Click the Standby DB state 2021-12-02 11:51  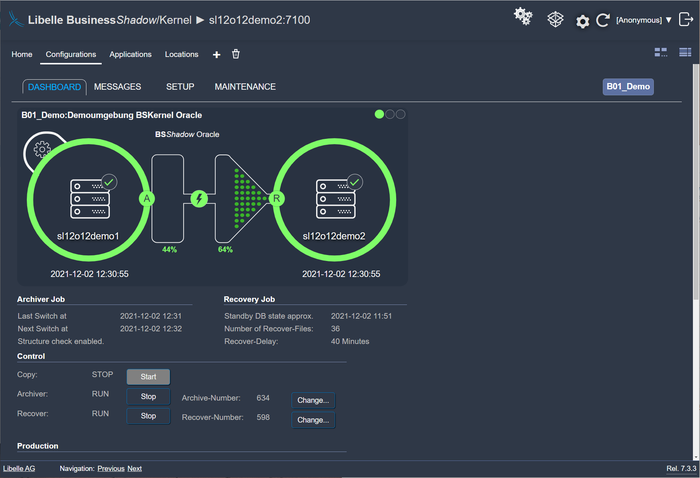(x=361, y=316)
